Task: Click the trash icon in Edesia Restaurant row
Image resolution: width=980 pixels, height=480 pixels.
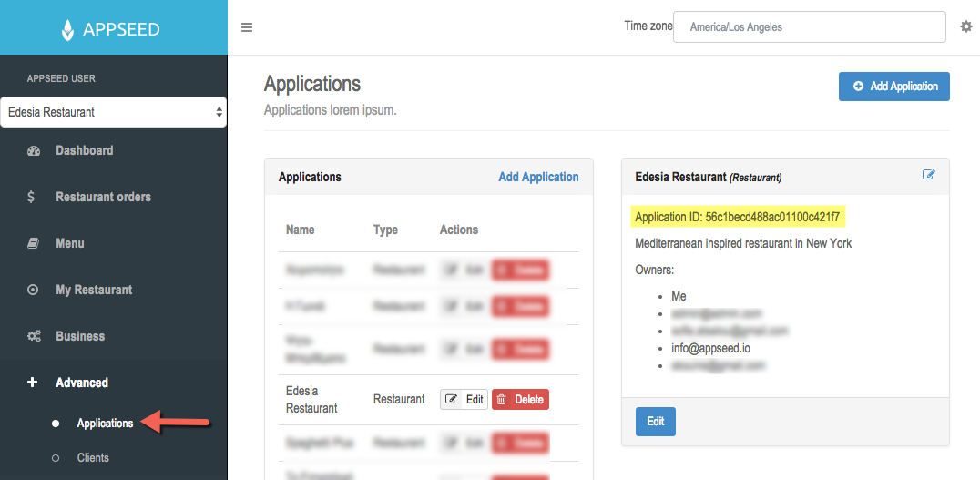Action: click(x=501, y=399)
